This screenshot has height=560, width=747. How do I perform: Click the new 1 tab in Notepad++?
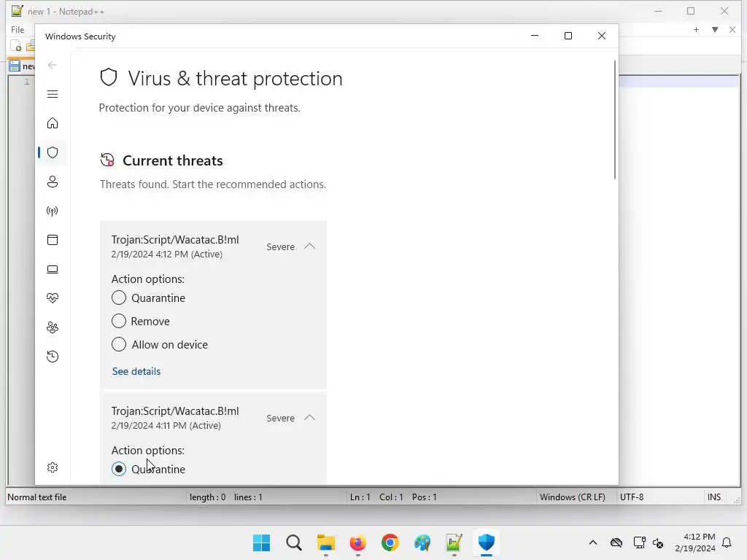pyautogui.click(x=22, y=66)
